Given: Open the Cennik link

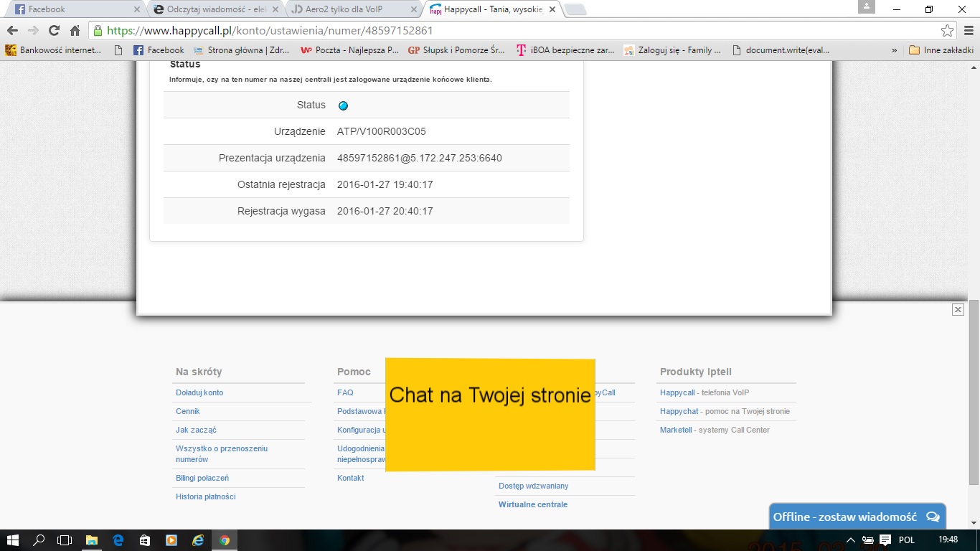Looking at the screenshot, I should point(188,411).
